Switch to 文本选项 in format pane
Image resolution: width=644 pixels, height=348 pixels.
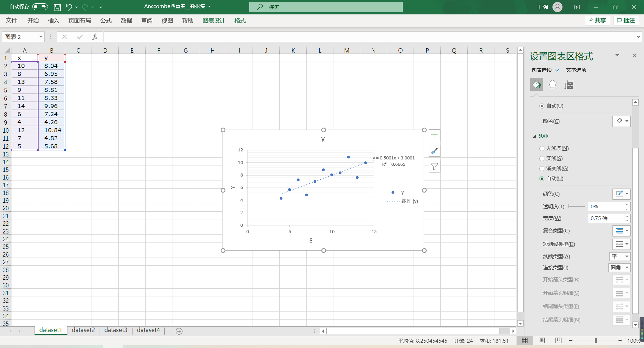[x=576, y=70]
